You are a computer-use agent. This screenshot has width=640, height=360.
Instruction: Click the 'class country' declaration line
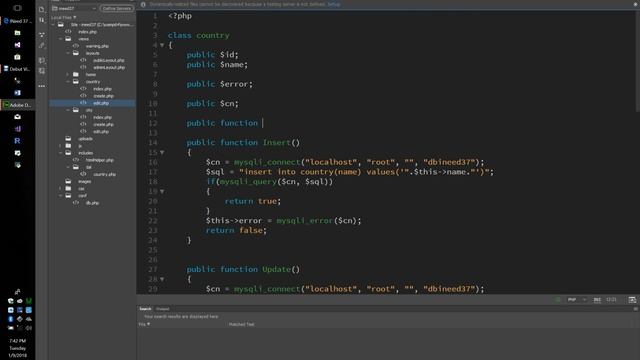198,36
